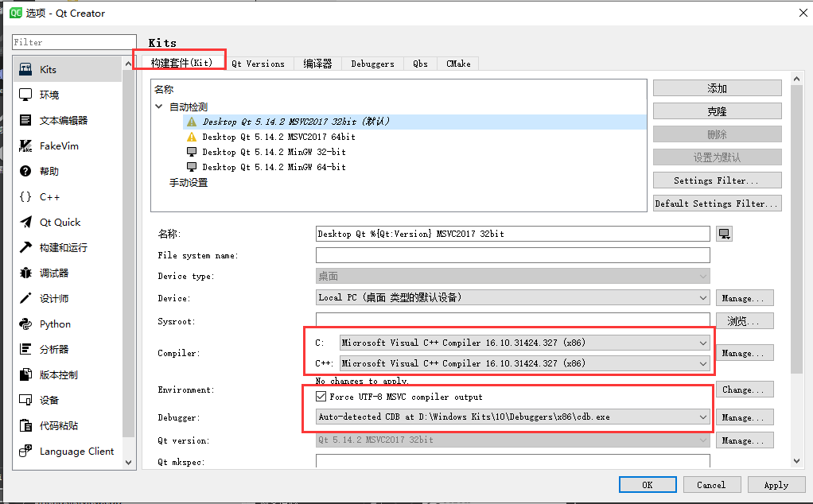The width and height of the screenshot is (813, 504).
Task: Open the Language Client category icon
Action: pos(25,452)
